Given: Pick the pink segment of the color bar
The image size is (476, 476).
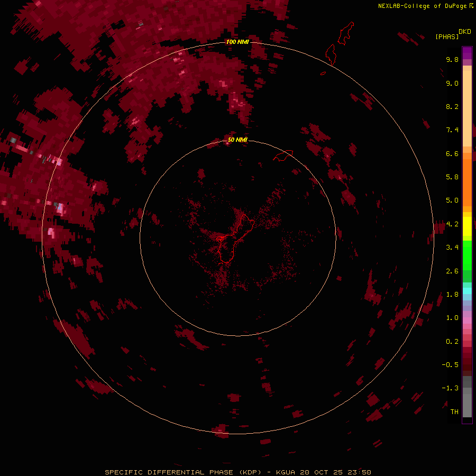Looking at the screenshot, I should click(467, 321).
